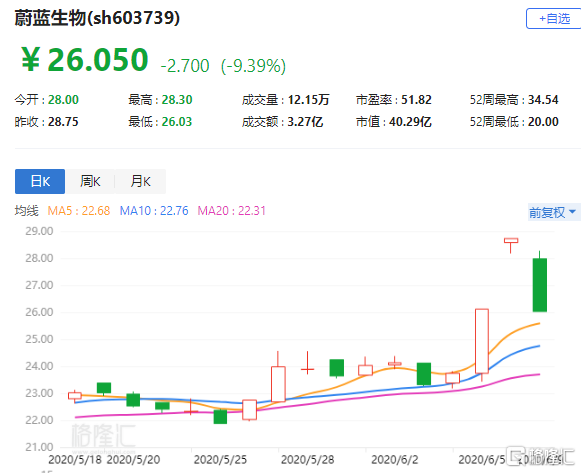Switch to the 月K monthly chart tab
Screen dimensions: 581x473
[x=140, y=181]
